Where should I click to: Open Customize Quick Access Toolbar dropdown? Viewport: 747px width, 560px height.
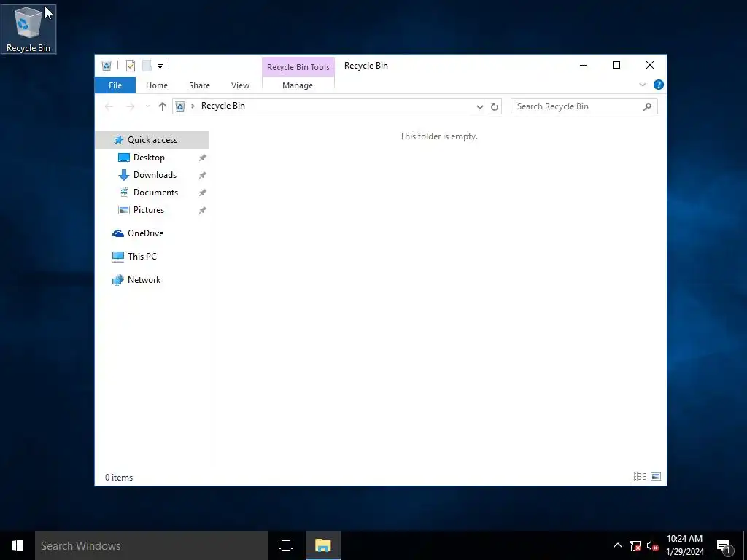pos(160,66)
